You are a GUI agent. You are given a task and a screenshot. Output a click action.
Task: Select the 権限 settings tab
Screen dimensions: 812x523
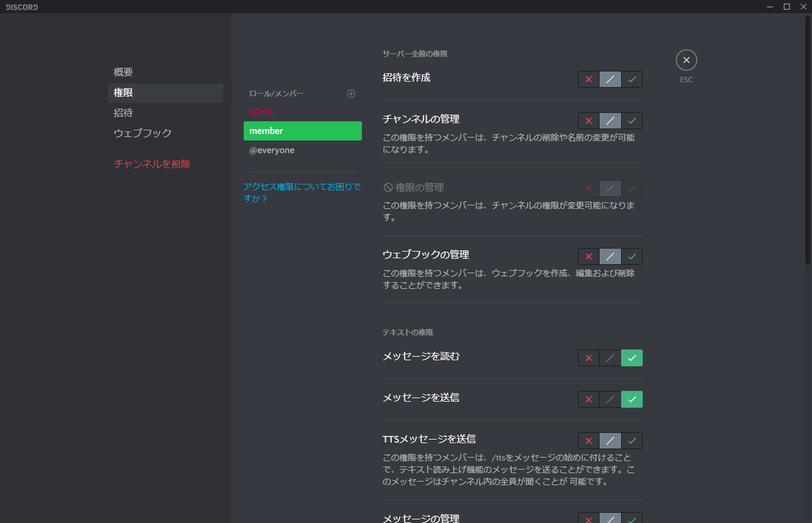point(166,93)
